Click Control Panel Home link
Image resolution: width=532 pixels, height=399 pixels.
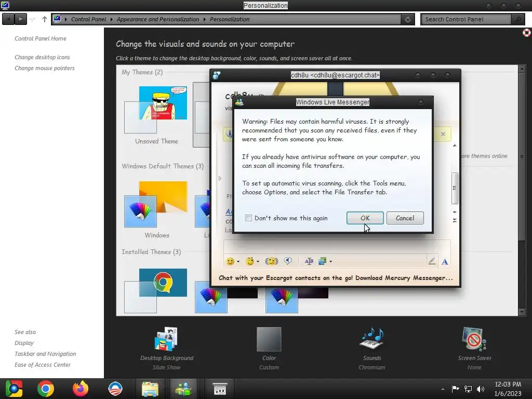(x=41, y=38)
